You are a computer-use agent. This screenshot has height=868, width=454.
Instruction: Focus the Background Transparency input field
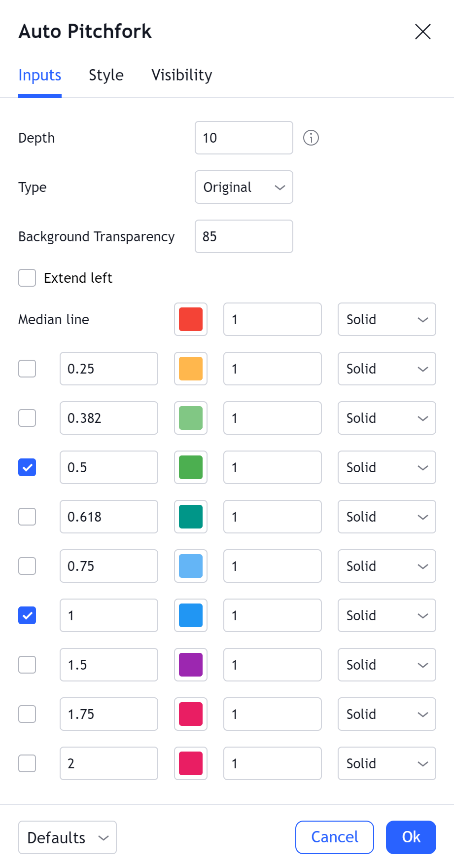(x=244, y=236)
